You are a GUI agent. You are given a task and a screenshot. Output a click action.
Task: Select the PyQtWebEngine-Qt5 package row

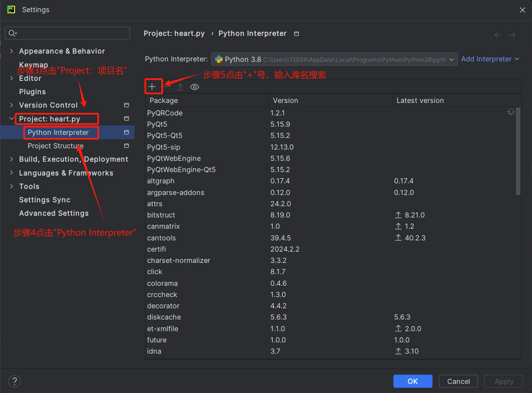(x=330, y=169)
